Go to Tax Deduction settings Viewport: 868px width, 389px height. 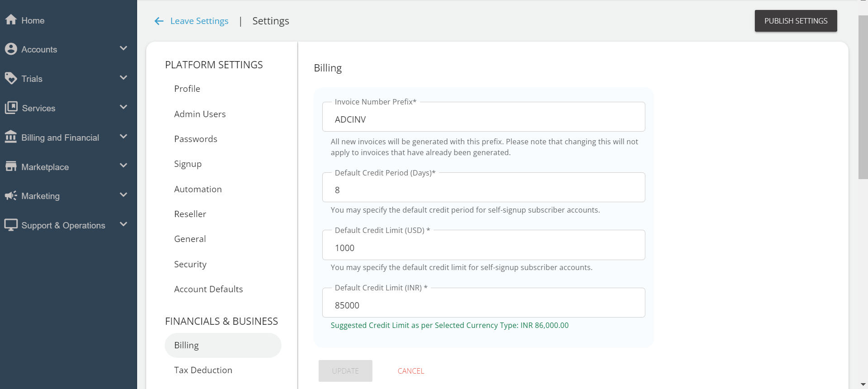(203, 370)
